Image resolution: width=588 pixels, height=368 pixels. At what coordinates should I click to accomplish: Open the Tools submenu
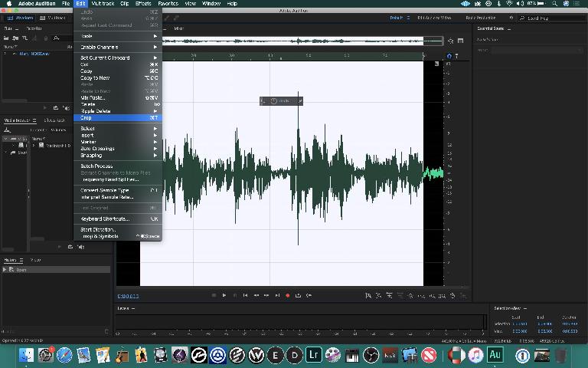(x=118, y=36)
